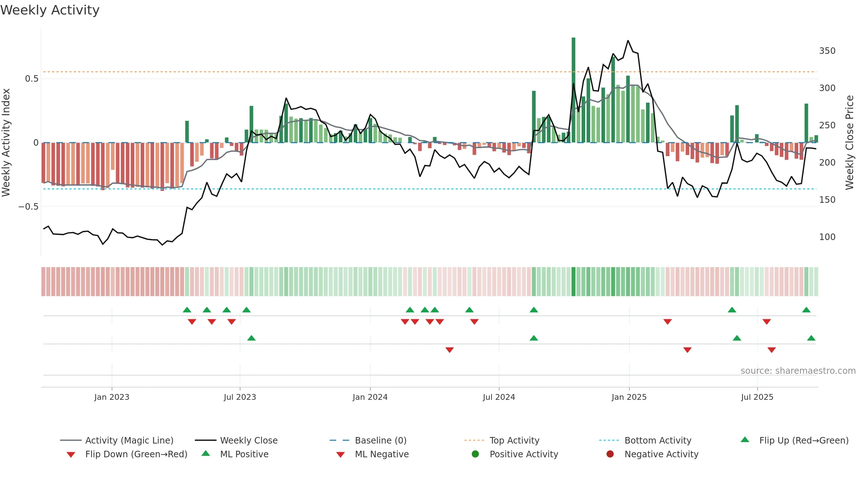Click the Positive Activity green circle icon
The height and width of the screenshot is (488, 868).
[476, 454]
